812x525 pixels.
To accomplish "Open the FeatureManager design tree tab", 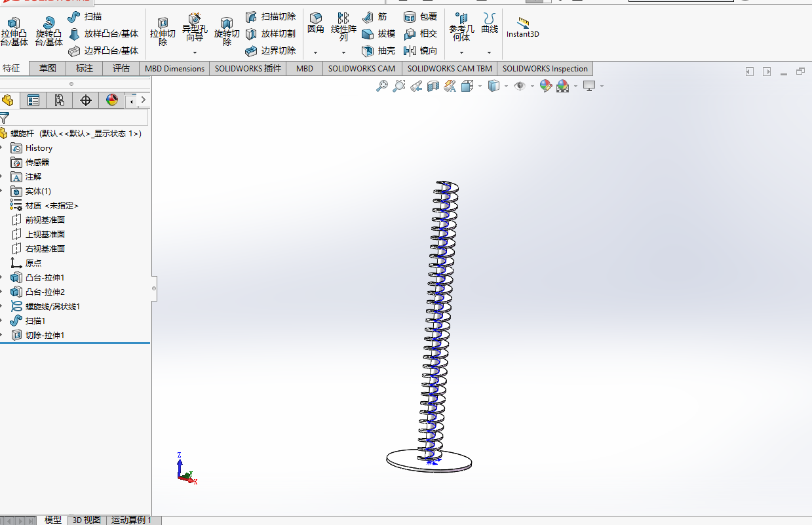I will (x=9, y=100).
